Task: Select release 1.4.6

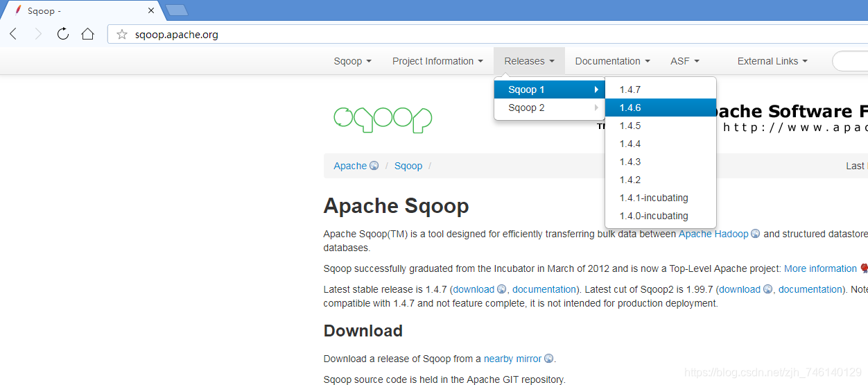Action: 661,108
